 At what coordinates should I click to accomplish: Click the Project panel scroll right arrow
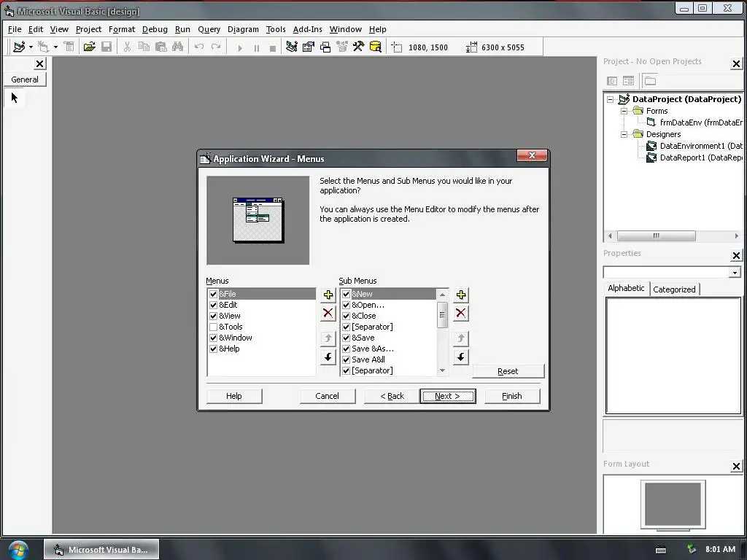coord(737,236)
